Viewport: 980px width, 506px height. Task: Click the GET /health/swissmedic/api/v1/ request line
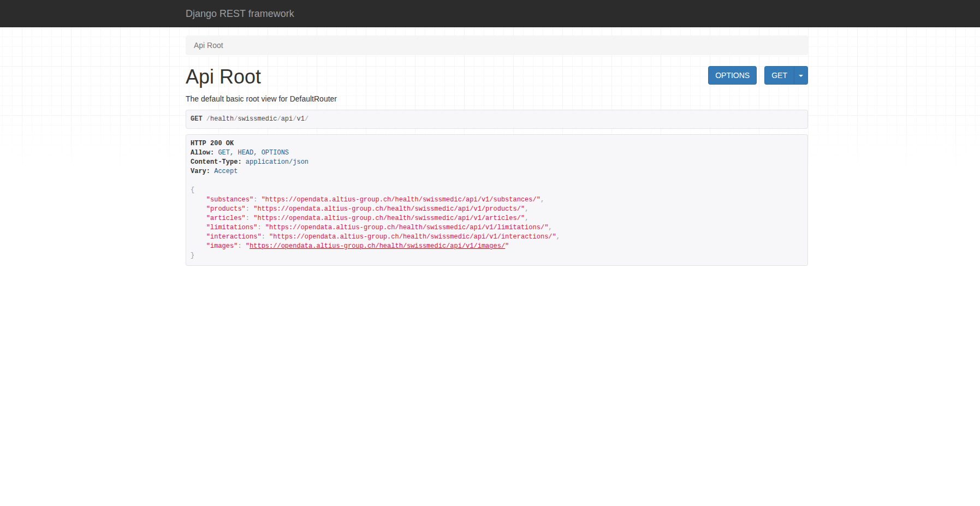pyautogui.click(x=250, y=118)
